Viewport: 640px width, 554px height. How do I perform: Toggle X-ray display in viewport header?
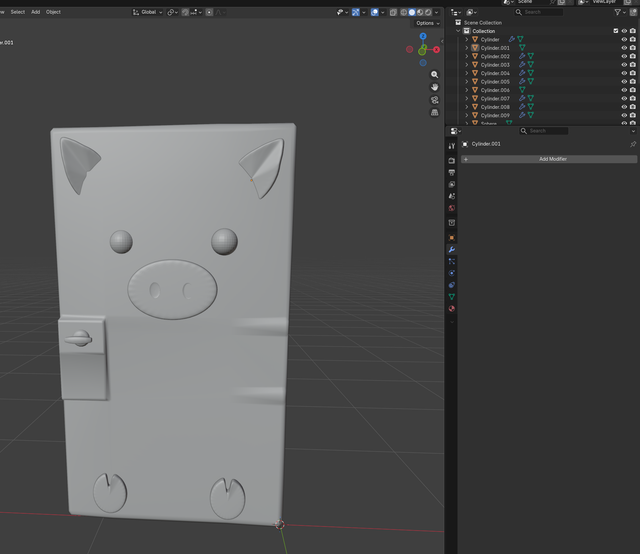[393, 12]
